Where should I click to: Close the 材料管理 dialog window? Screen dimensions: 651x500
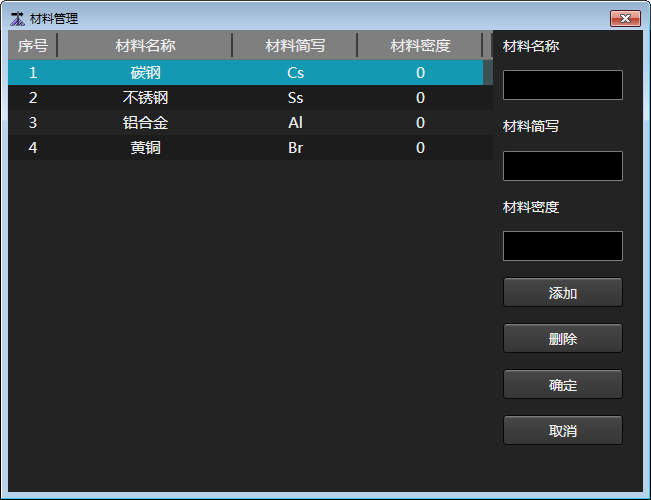click(x=625, y=19)
